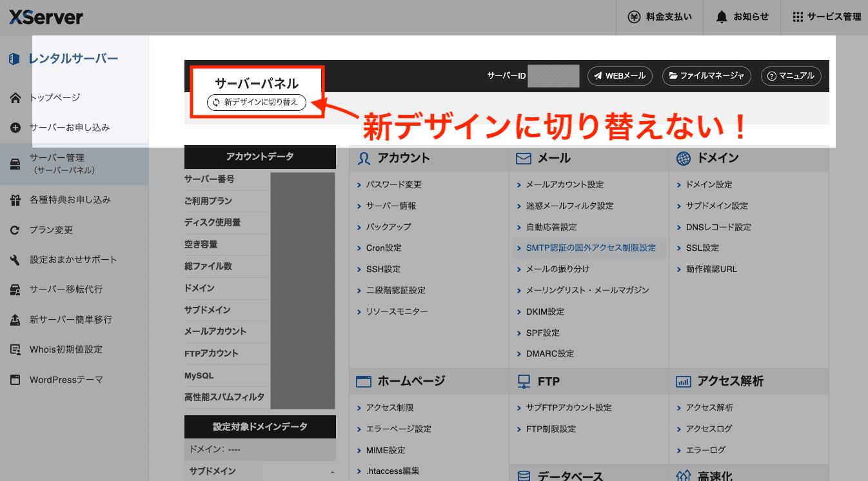The width and height of the screenshot is (868, 481).
Task: Click the monitor icon beside FTP heading
Action: [524, 382]
